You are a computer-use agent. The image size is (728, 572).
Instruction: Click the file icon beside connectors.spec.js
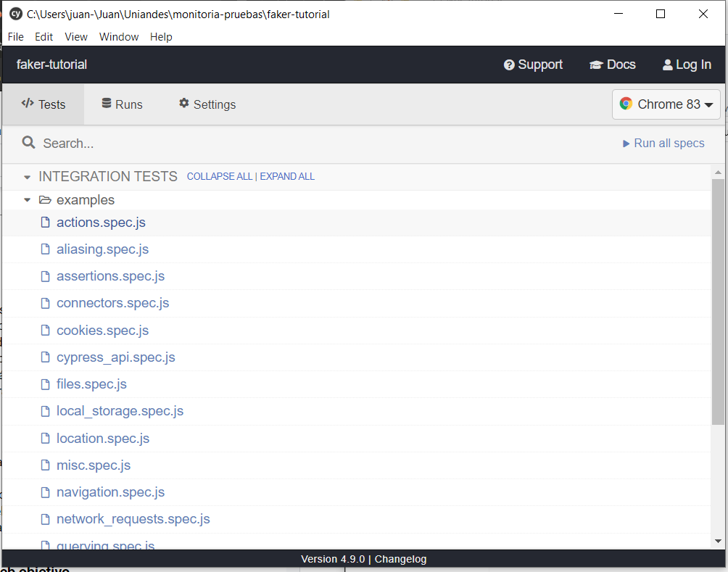click(45, 303)
